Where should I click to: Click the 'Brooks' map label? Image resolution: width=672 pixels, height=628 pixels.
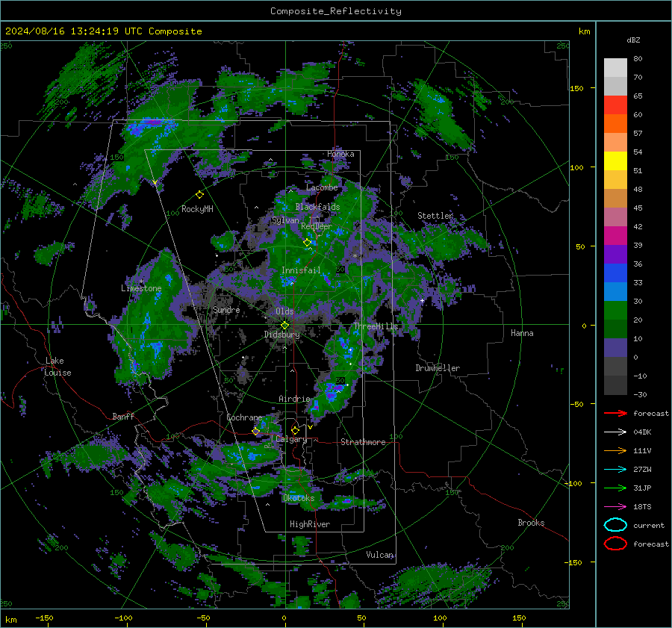point(531,523)
